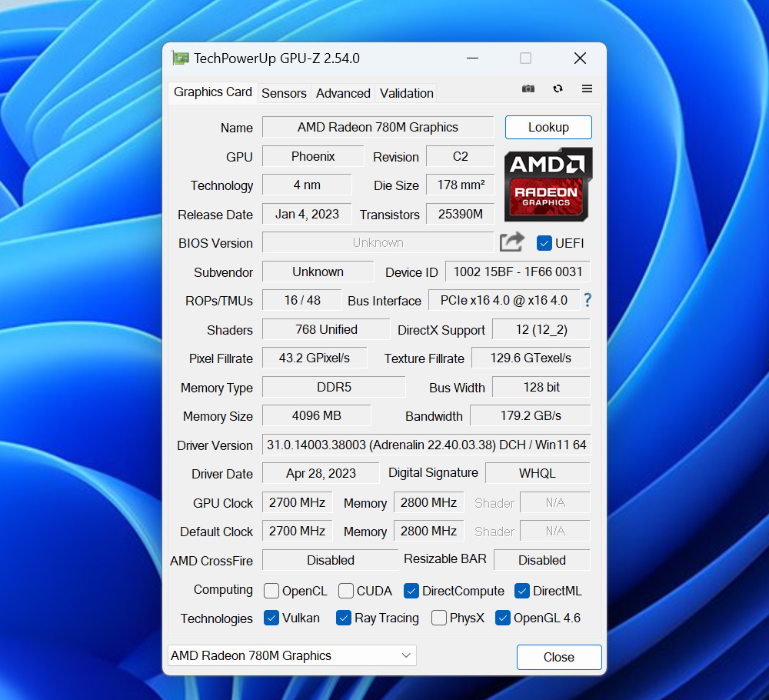Click the Driver Version field
769x700 pixels.
pos(426,445)
